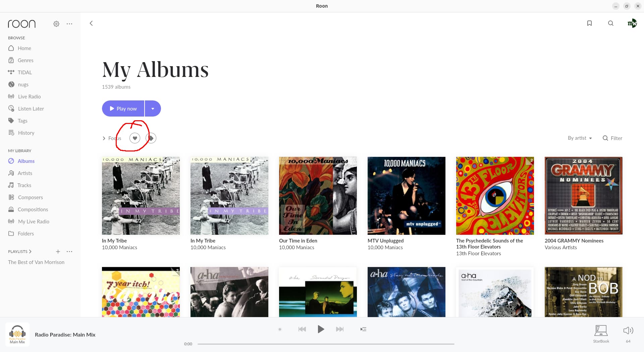Viewport: 644px width, 352px height.
Task: Open The Best of Van Morrison playlist
Action: click(x=36, y=262)
